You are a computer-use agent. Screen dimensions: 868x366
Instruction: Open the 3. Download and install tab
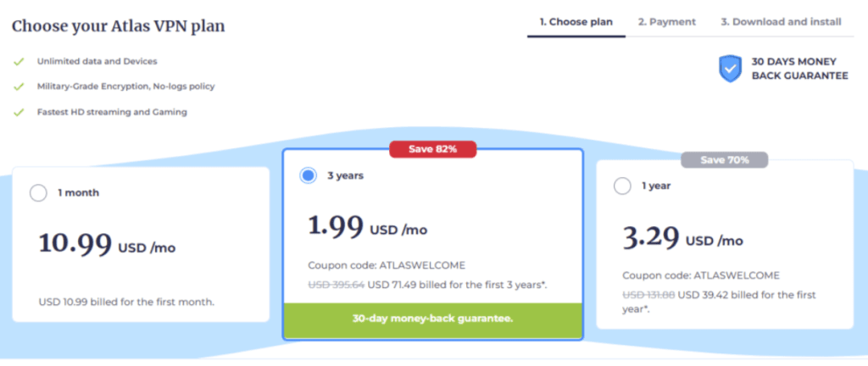(x=781, y=22)
